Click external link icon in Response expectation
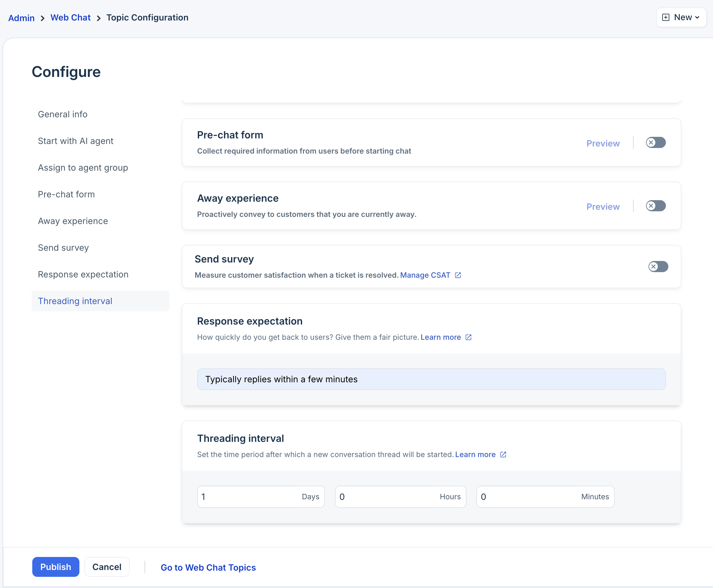The height and width of the screenshot is (588, 713). click(469, 337)
